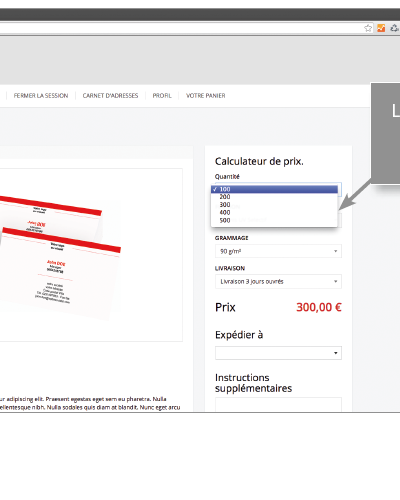
Task: Click the Instructions supplémentaires text field
Action: [278, 404]
